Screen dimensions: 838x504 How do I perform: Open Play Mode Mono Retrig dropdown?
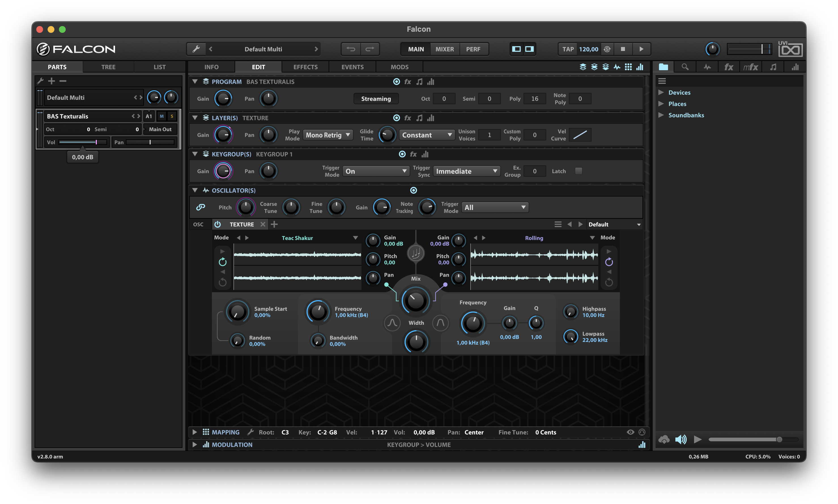[327, 135]
